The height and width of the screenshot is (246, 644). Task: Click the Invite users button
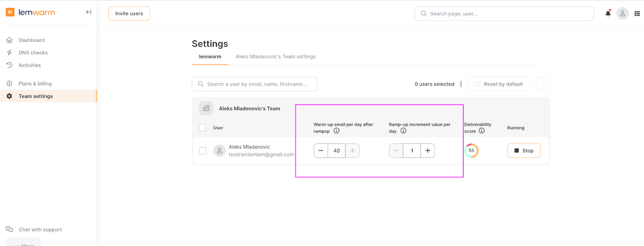[x=129, y=14]
